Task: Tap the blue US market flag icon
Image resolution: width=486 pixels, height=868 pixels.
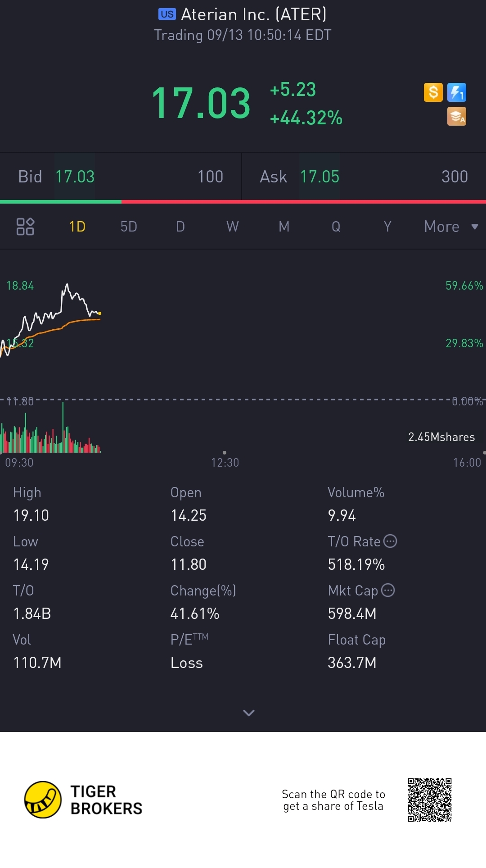Action: point(167,14)
